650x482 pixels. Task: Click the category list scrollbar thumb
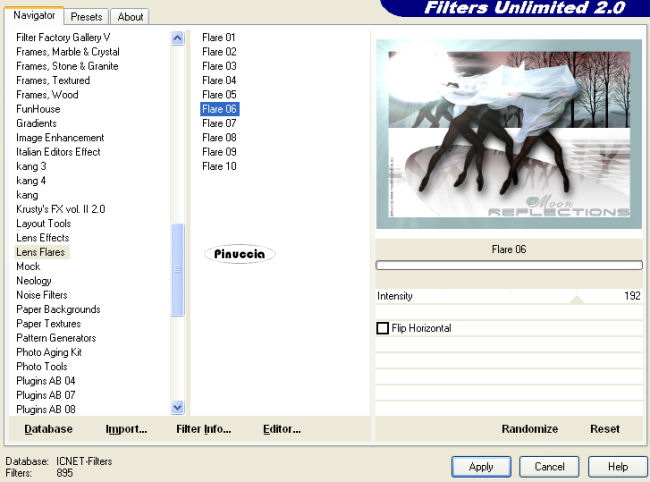[177, 270]
